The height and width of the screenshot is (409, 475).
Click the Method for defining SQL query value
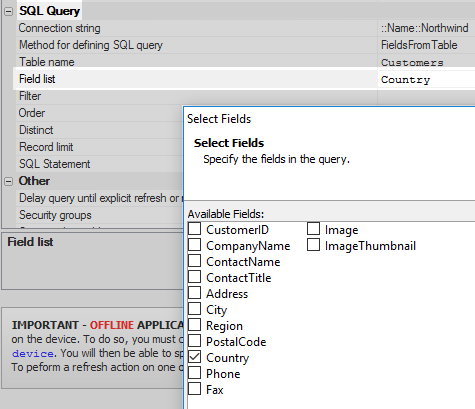pyautogui.click(x=419, y=45)
